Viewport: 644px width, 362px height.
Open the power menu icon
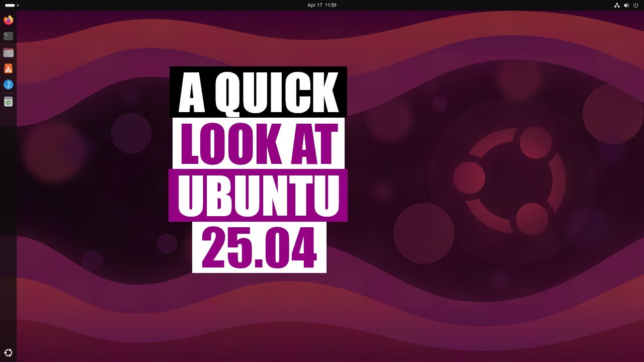pyautogui.click(x=635, y=5)
